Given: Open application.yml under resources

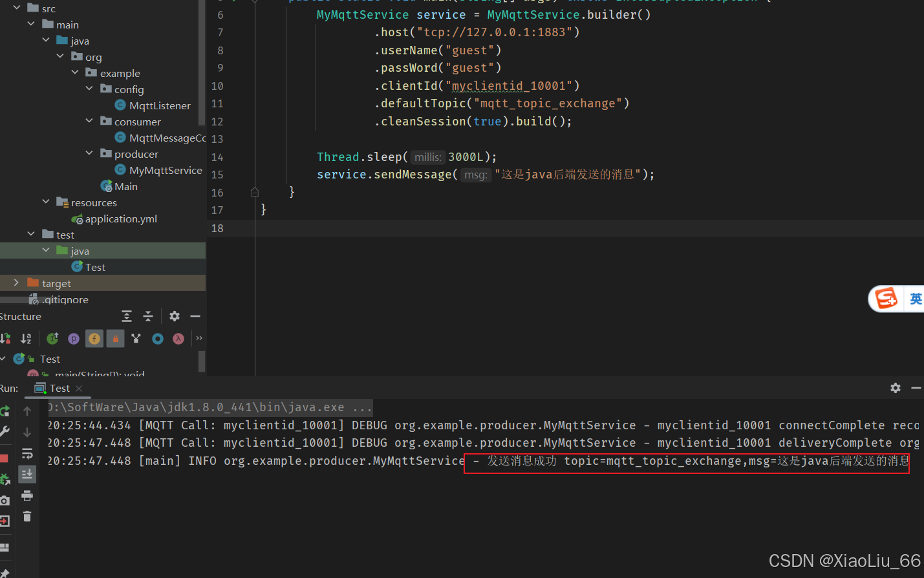Looking at the screenshot, I should tap(120, 219).
